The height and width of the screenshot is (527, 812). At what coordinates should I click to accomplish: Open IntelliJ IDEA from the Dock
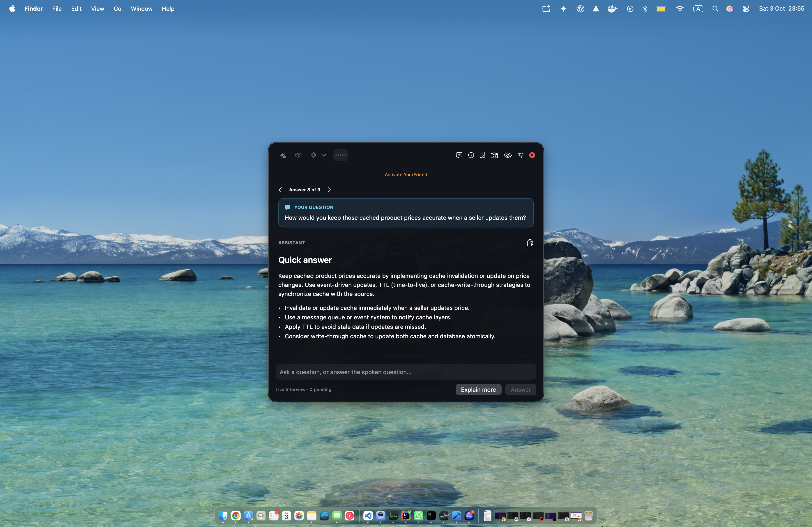(x=406, y=516)
